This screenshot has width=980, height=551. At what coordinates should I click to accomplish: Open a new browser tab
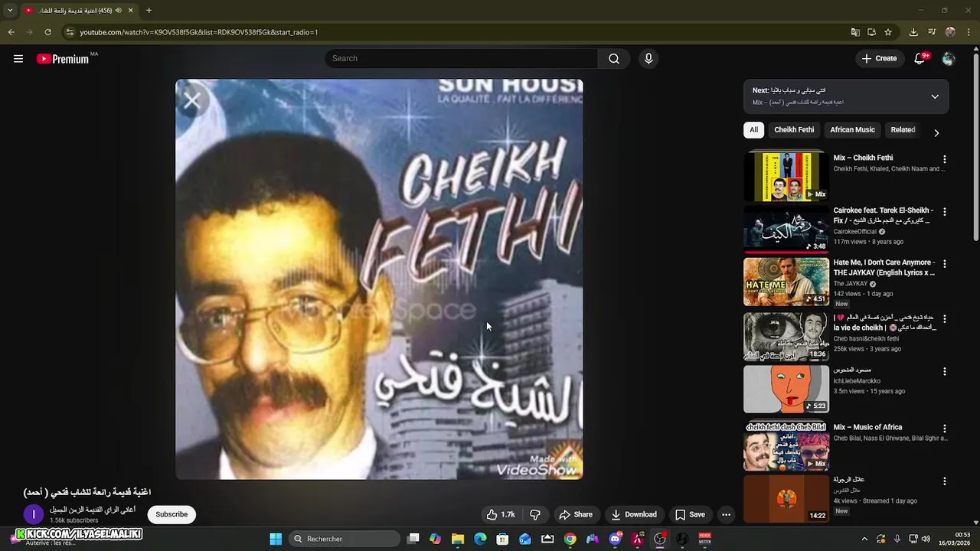(149, 11)
